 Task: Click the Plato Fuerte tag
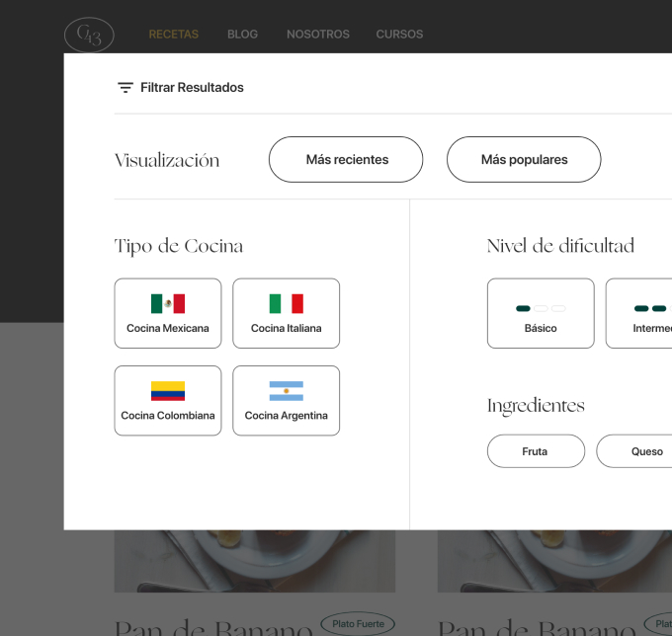pyautogui.click(x=357, y=623)
